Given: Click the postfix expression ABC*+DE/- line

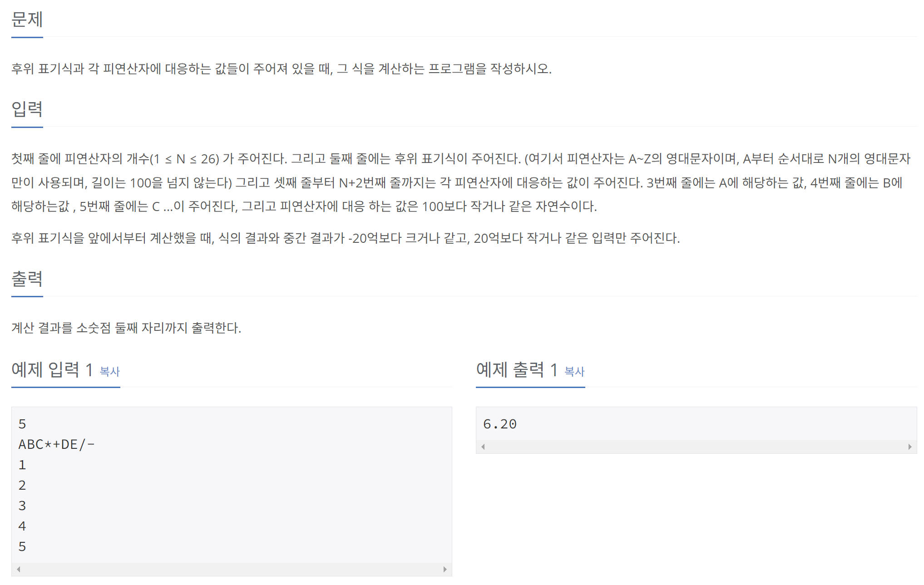Looking at the screenshot, I should [56, 444].
